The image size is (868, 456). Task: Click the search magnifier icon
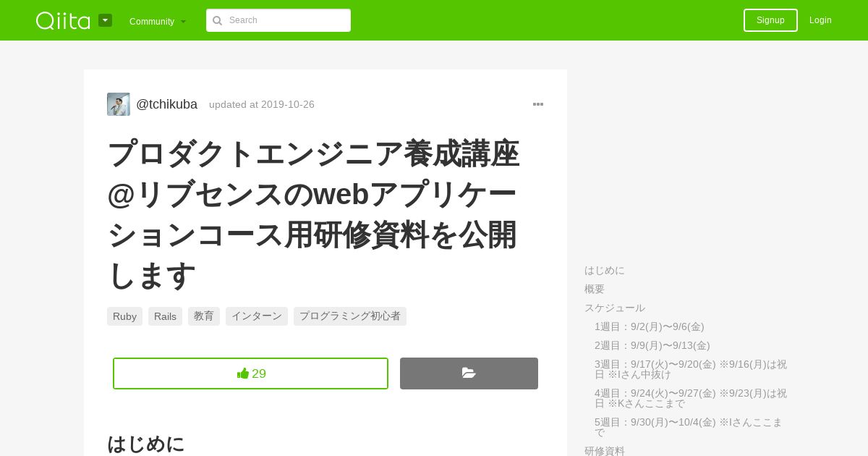pyautogui.click(x=217, y=20)
